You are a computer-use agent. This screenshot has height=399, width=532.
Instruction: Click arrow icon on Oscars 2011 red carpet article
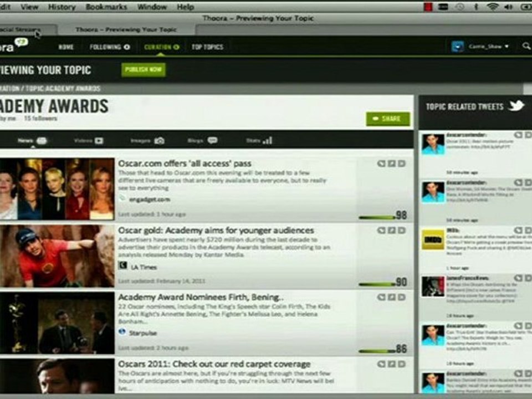click(402, 364)
